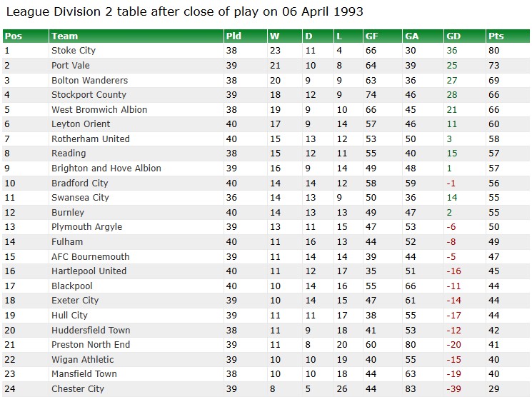Click Preston North End team name
Viewport: 532px width, 397px height.
tap(91, 345)
